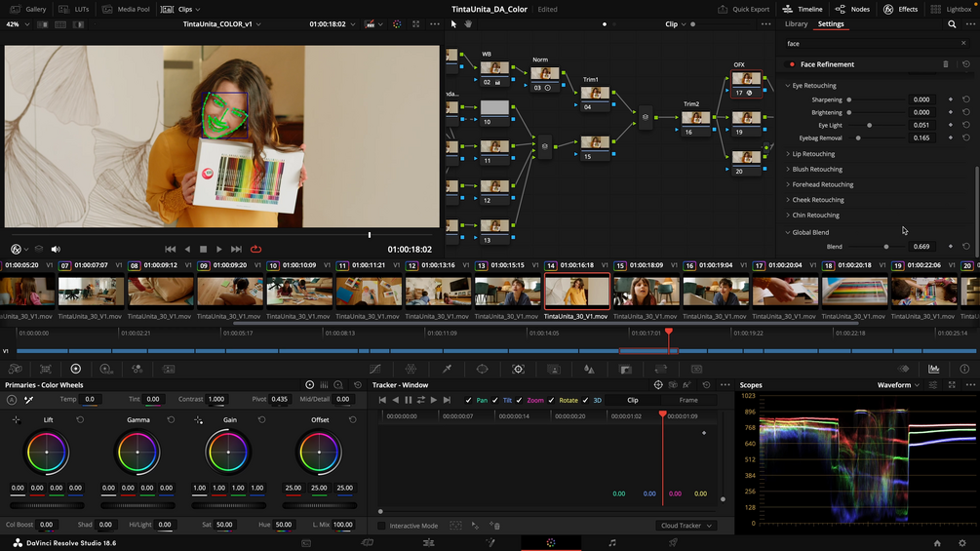Image resolution: width=980 pixels, height=551 pixels.
Task: Search effects with magnifier icon
Action: [952, 24]
